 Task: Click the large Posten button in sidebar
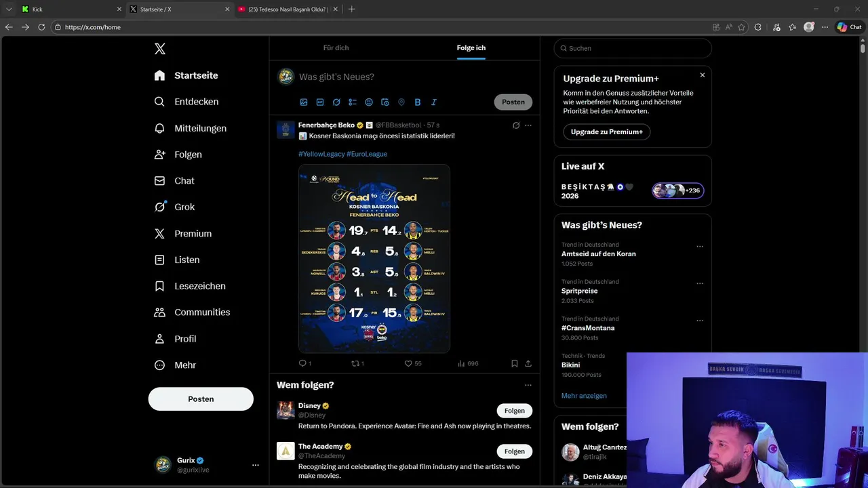click(x=201, y=399)
